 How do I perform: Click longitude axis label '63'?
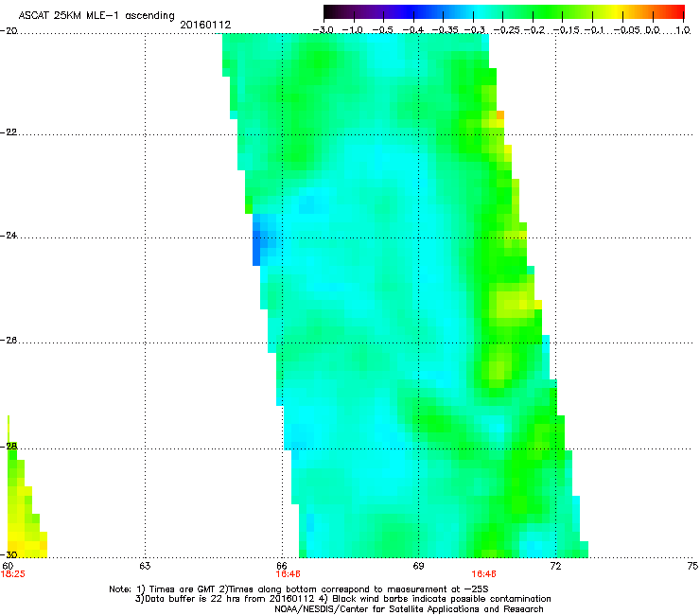tap(145, 566)
